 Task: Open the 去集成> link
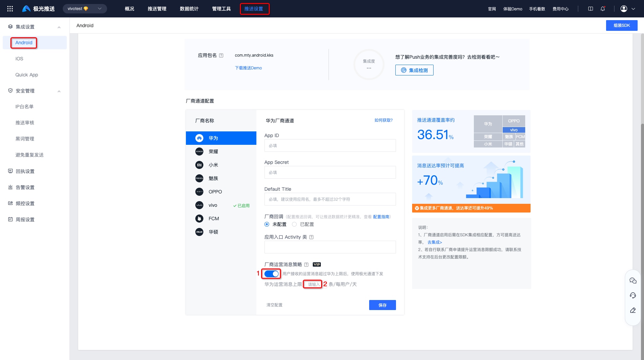pyautogui.click(x=435, y=242)
